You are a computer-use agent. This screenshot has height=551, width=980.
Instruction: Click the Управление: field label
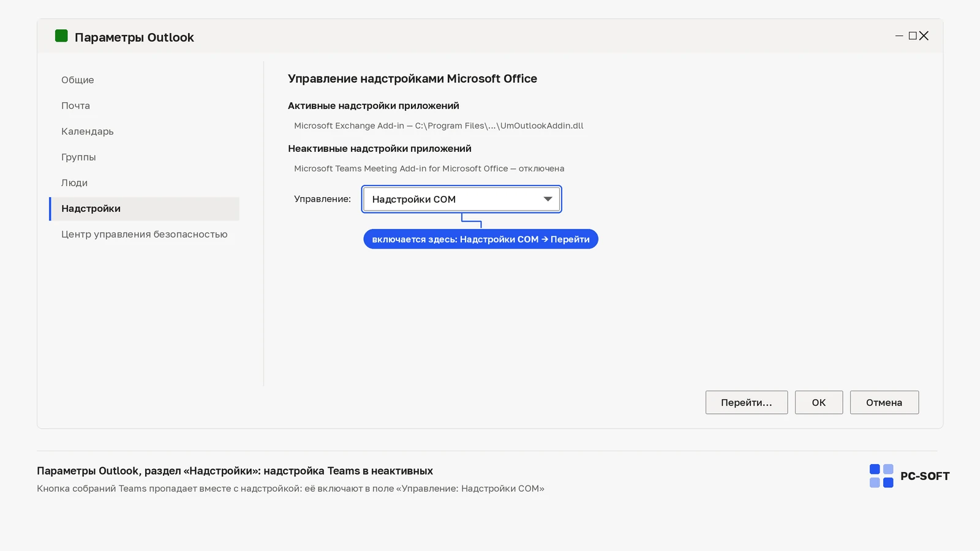pyautogui.click(x=322, y=199)
